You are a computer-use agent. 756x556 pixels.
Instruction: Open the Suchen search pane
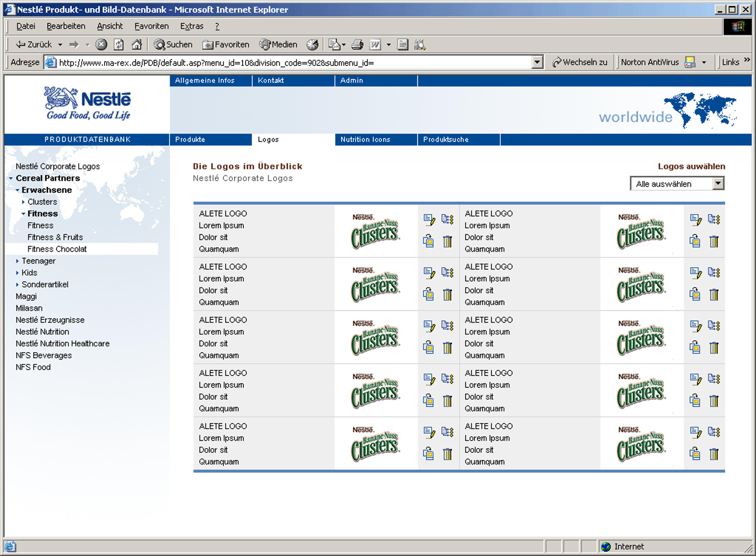[x=173, y=44]
